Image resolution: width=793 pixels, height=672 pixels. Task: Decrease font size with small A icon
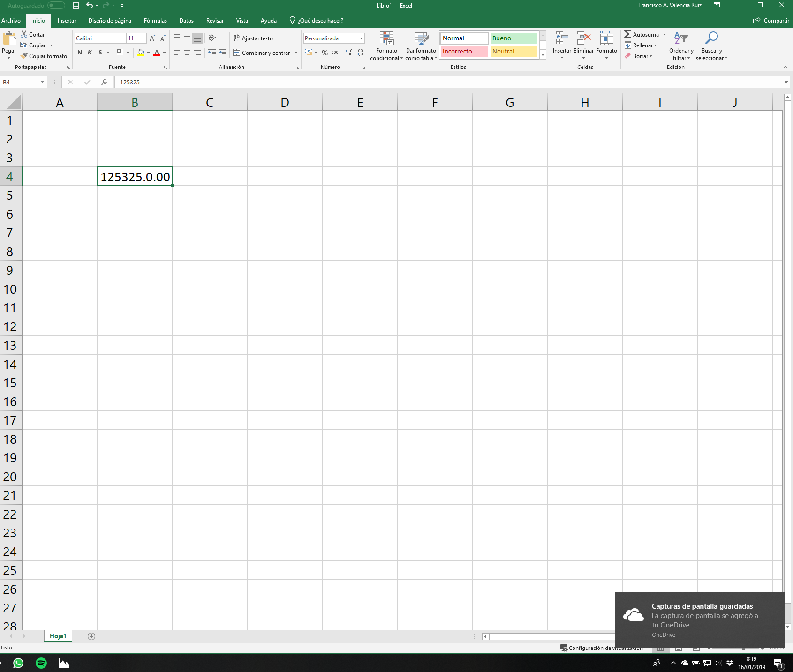coord(163,38)
